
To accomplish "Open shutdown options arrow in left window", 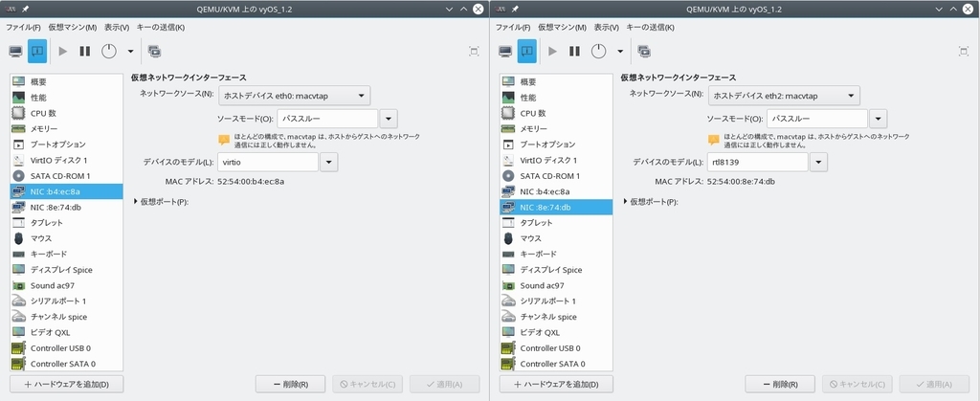I will (x=130, y=52).
